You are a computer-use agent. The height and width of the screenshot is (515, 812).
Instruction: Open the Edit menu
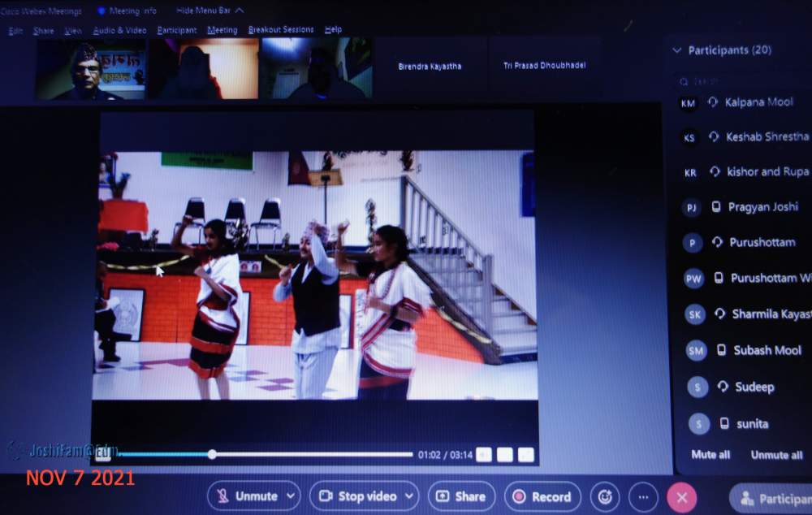click(x=15, y=31)
